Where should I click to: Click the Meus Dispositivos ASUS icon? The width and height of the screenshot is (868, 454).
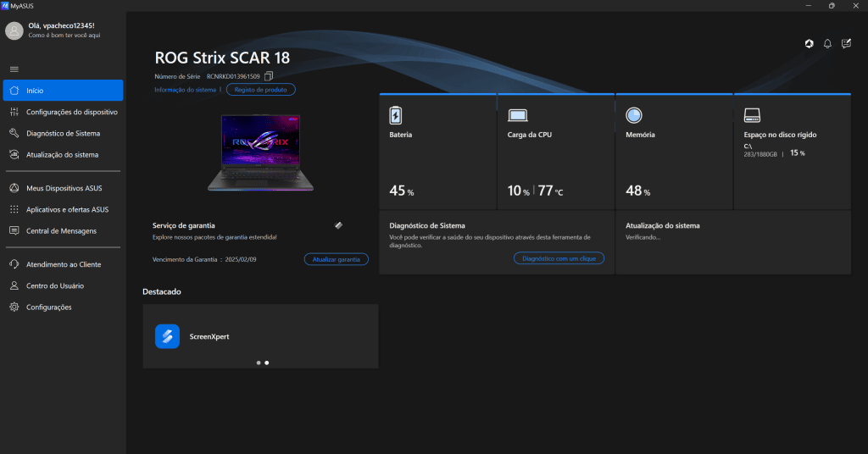click(x=14, y=188)
